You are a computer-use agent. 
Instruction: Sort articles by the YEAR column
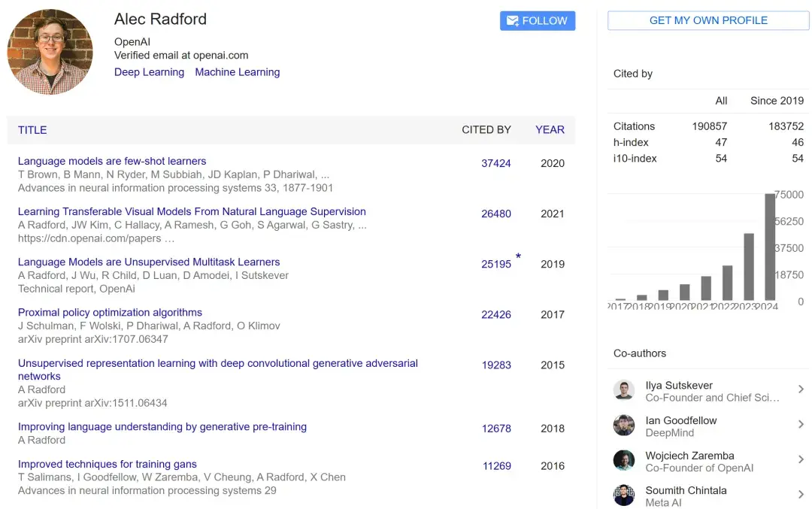pos(550,129)
